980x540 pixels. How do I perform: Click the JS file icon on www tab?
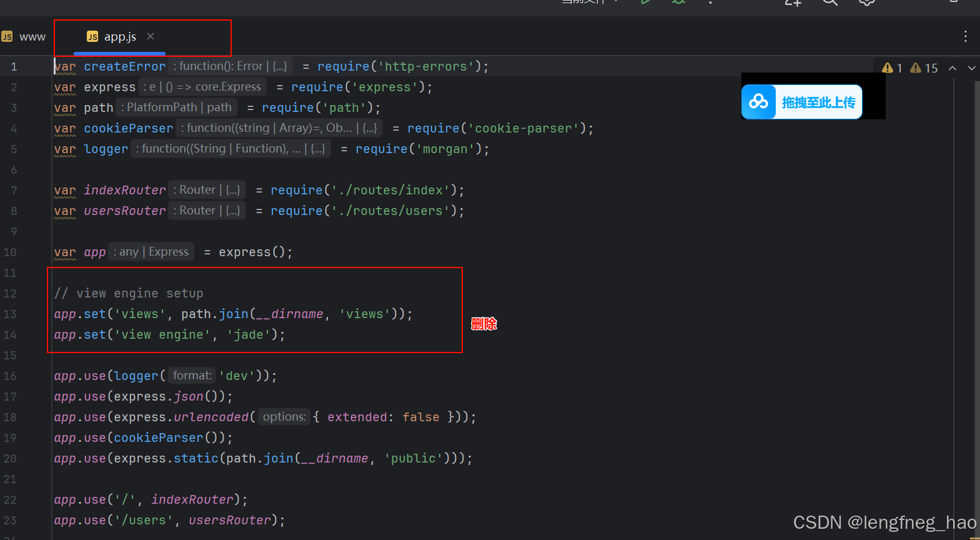[x=7, y=37]
